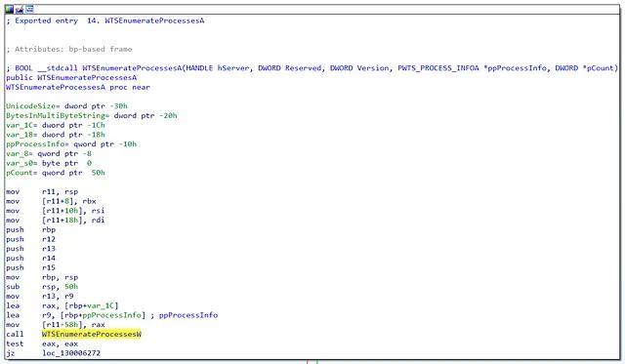Click the 'WTSEnumerateProcessesA proc near' line
This screenshot has height=364, width=625.
(78, 87)
